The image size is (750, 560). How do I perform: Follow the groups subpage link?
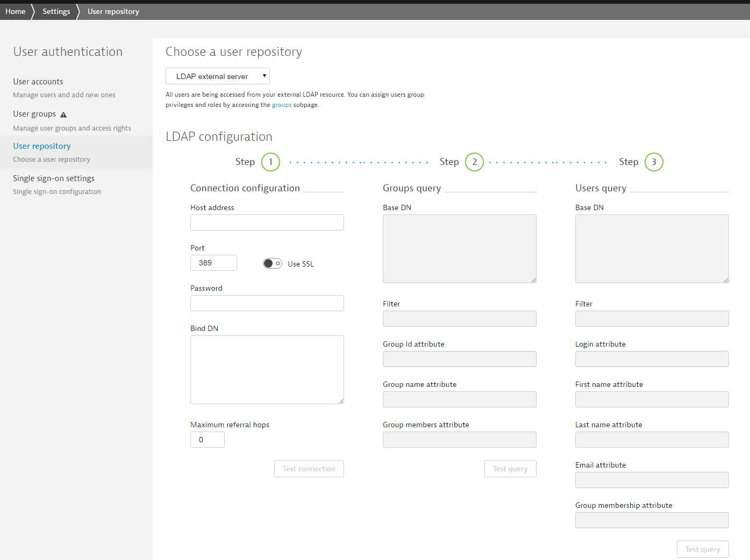point(282,105)
